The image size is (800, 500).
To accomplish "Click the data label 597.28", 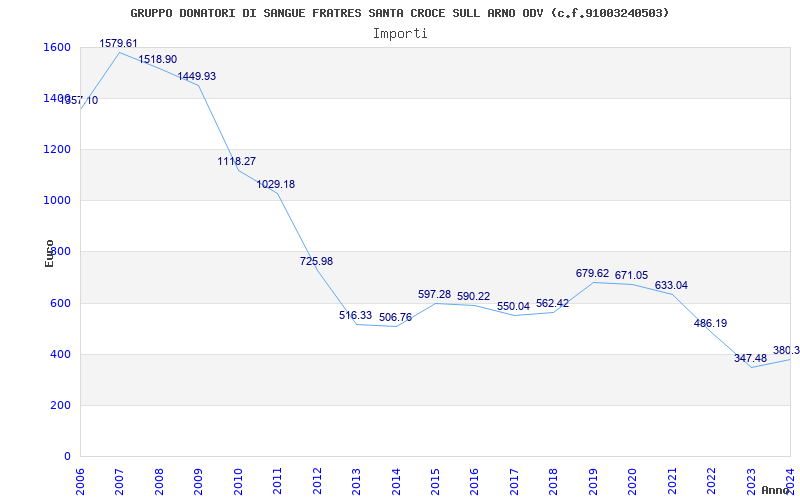I will (435, 294).
